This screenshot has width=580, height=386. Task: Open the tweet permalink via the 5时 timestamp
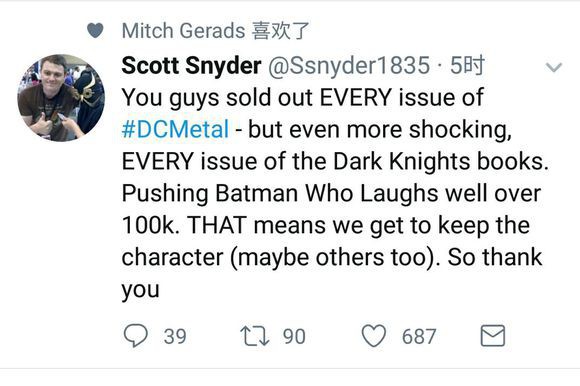point(467,65)
